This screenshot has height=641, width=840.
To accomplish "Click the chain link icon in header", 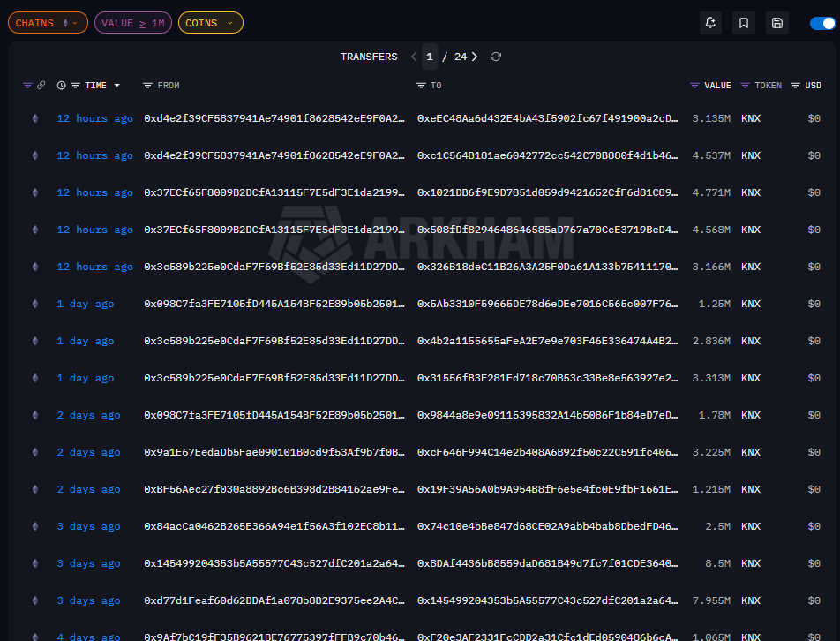I will tap(41, 86).
